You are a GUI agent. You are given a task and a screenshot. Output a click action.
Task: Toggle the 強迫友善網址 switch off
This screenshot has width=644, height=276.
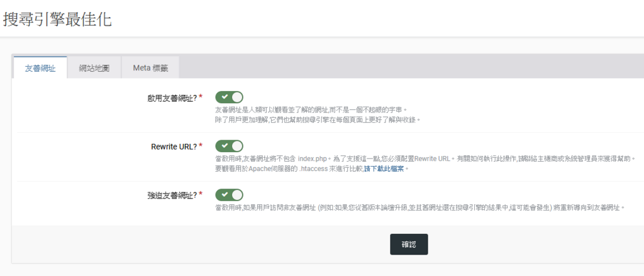point(229,195)
